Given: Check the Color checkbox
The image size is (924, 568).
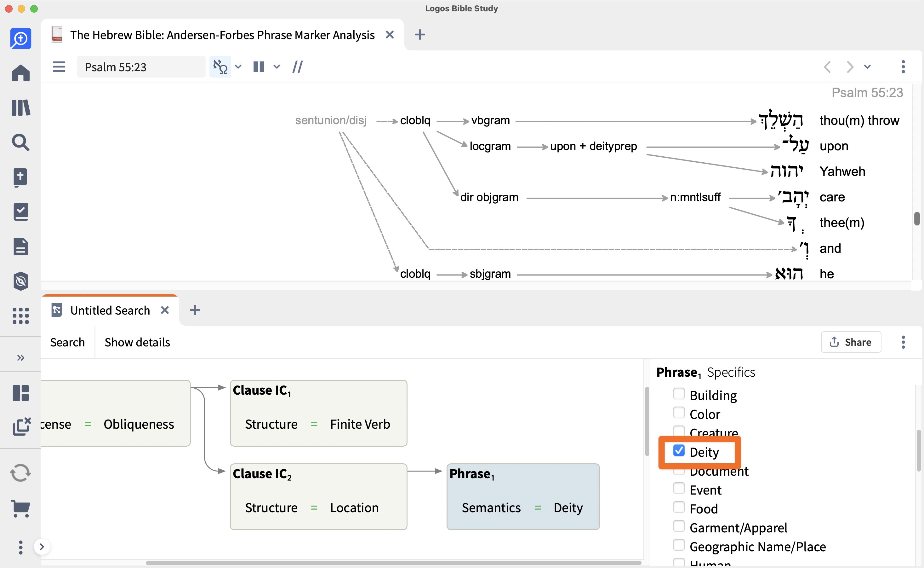Looking at the screenshot, I should [679, 413].
